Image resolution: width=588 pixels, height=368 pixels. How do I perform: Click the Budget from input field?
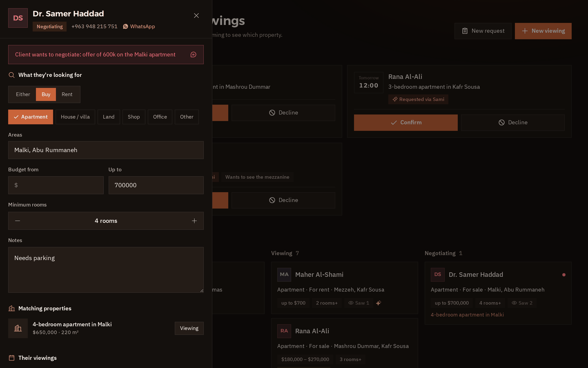pos(56,185)
